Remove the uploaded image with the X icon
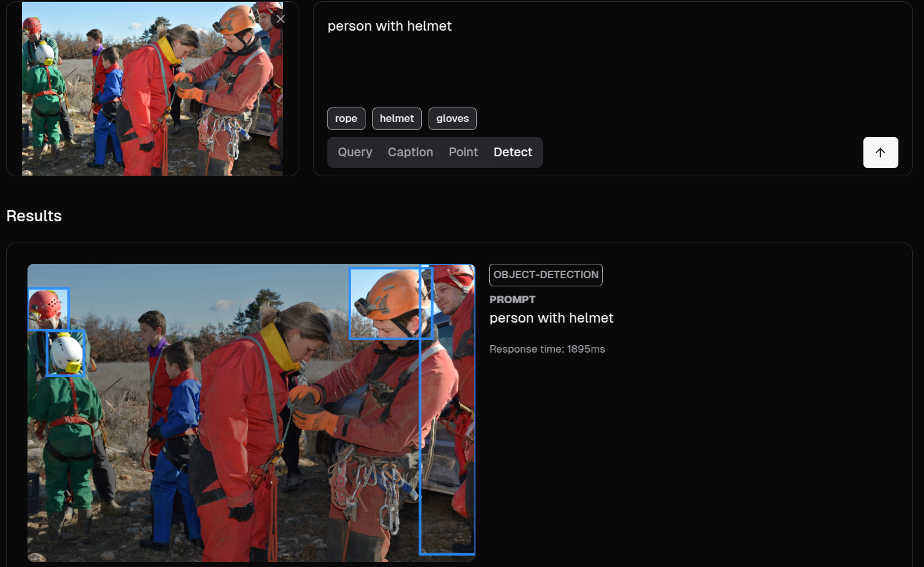Screen dimensions: 924x567 (x=281, y=19)
